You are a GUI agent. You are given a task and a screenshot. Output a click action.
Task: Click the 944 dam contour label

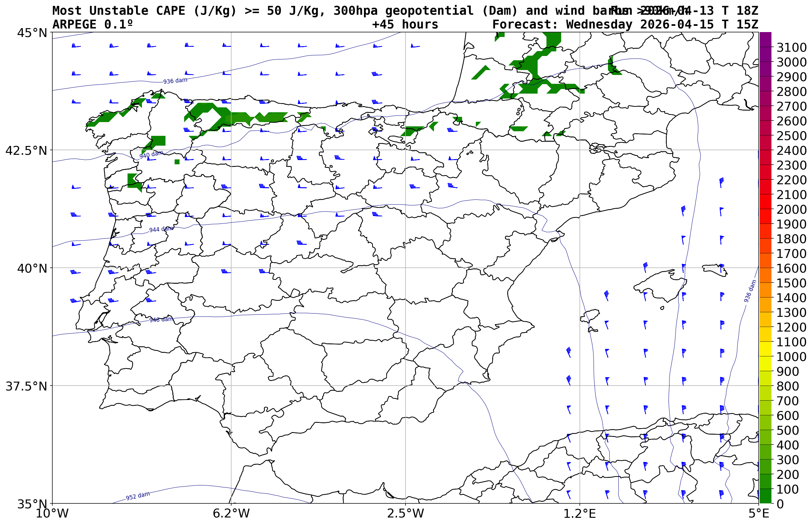161,229
